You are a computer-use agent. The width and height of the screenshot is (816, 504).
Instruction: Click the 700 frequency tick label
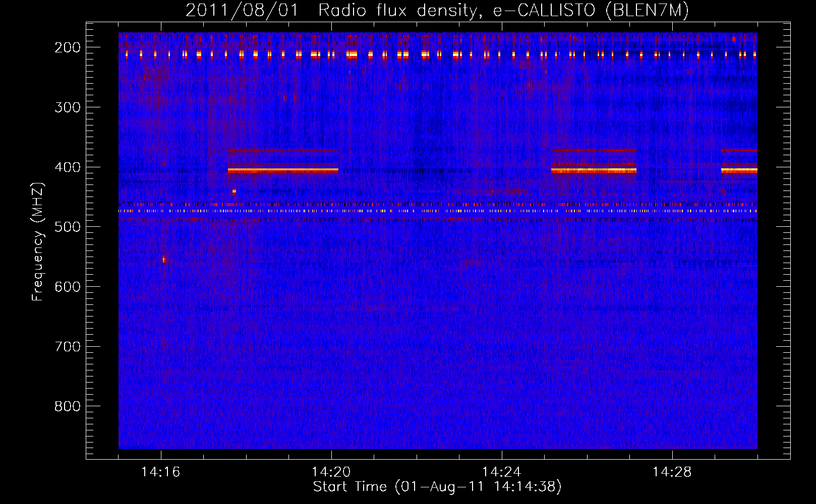[68, 347]
